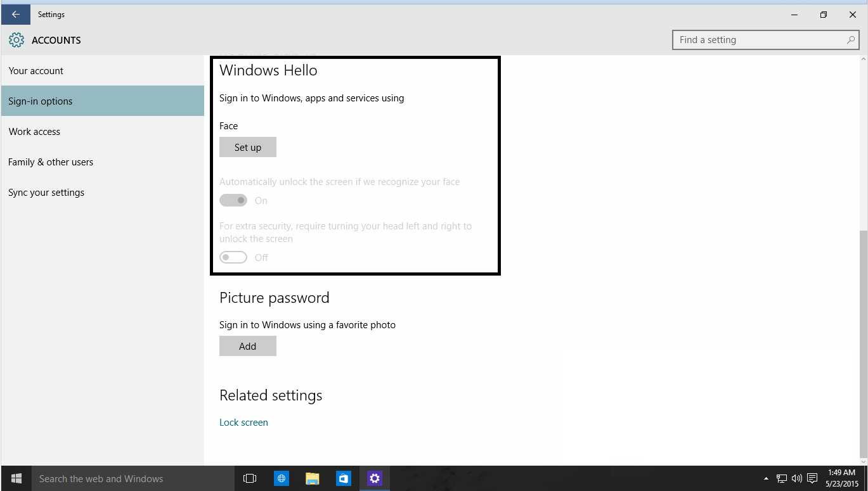Click the Find a setting search box
Viewport: 868px width, 491px height.
pyautogui.click(x=767, y=40)
